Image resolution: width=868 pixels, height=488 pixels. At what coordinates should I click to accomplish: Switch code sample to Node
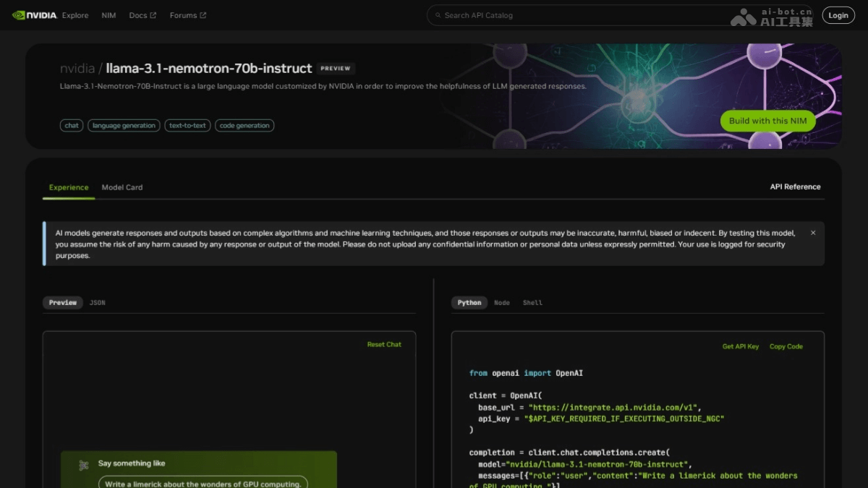coord(502,303)
